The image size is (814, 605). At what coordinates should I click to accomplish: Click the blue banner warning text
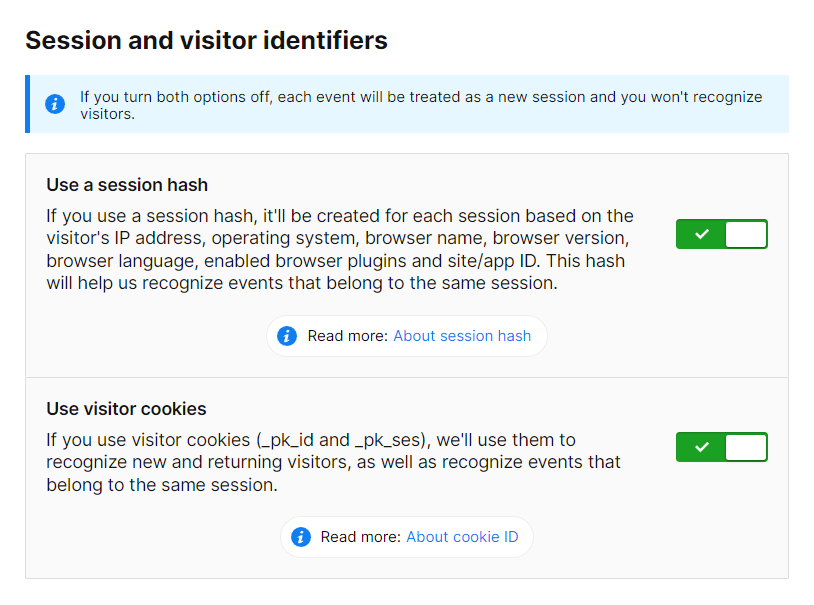[x=420, y=105]
